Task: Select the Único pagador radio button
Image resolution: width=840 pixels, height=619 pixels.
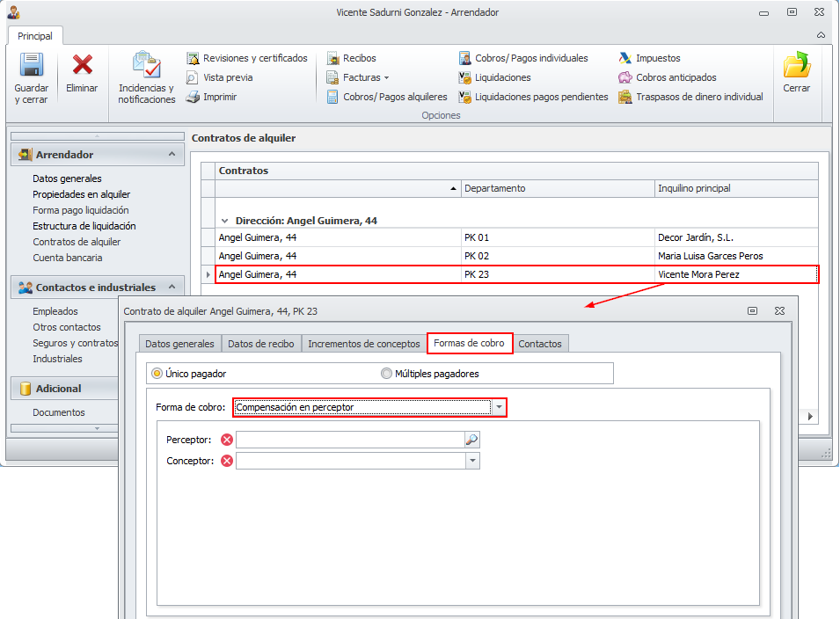Action: (x=157, y=374)
